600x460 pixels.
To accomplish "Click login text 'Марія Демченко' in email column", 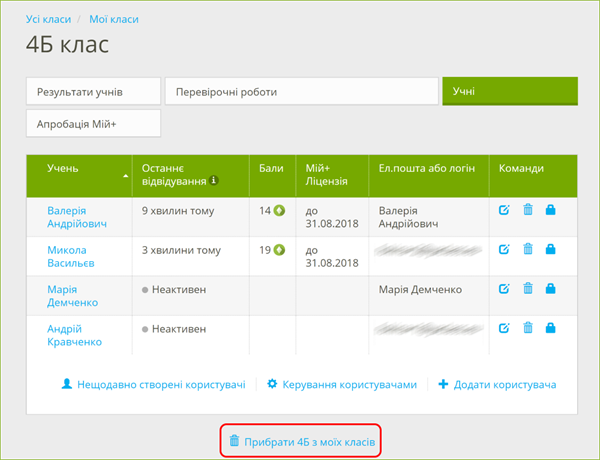I will pos(420,290).
